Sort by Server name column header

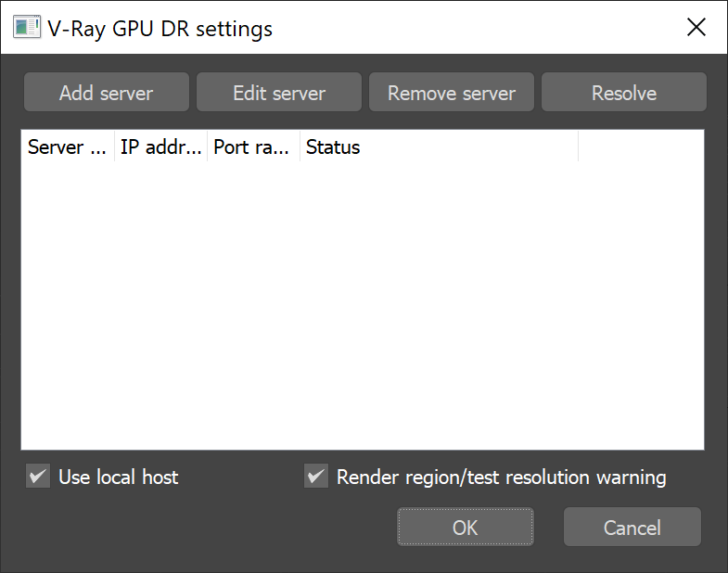[x=68, y=146]
